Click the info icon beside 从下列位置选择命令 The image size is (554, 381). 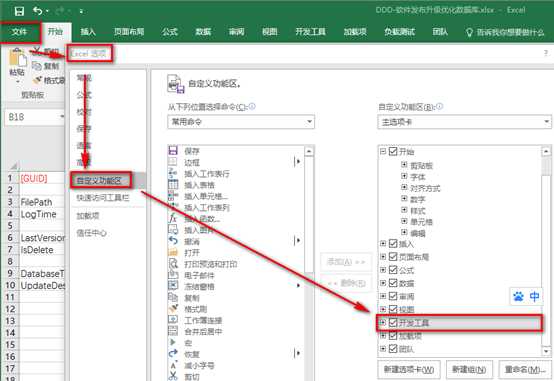(x=252, y=106)
